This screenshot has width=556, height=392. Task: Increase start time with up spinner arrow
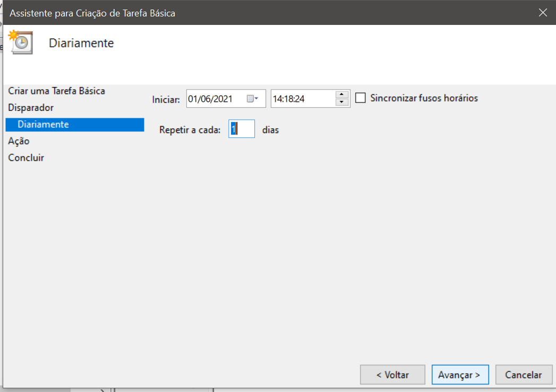pyautogui.click(x=341, y=94)
